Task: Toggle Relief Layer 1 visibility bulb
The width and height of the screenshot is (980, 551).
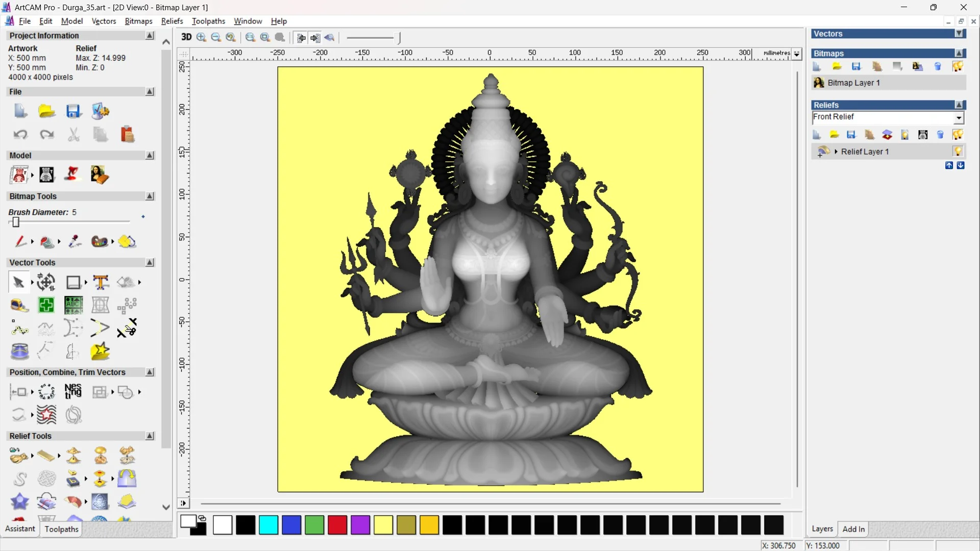Action: click(958, 152)
